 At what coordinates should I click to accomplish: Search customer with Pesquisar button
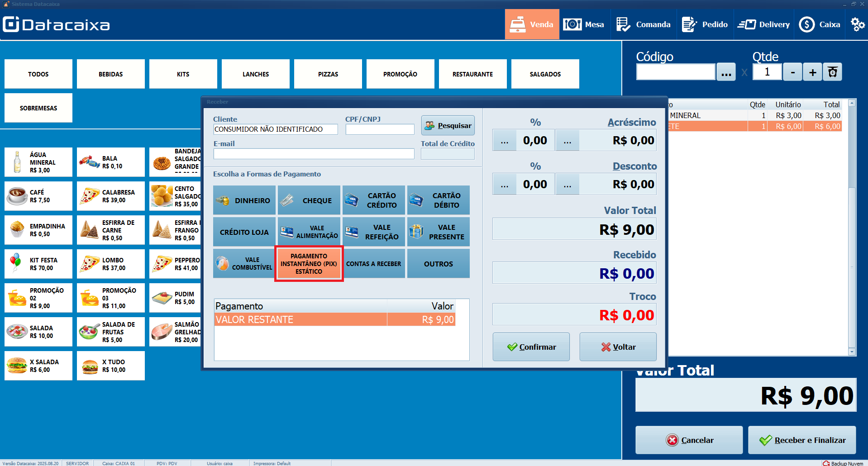pos(448,126)
